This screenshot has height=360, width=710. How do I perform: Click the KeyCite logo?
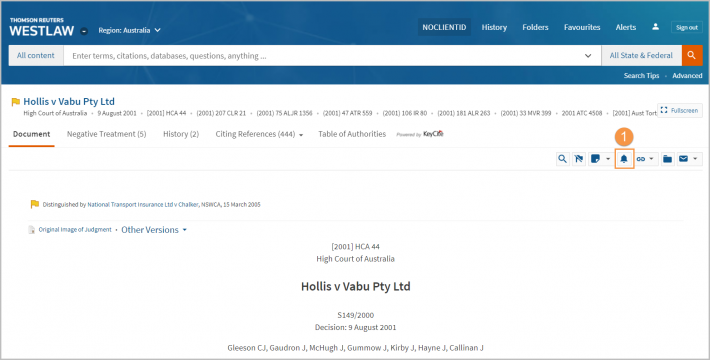(x=433, y=134)
